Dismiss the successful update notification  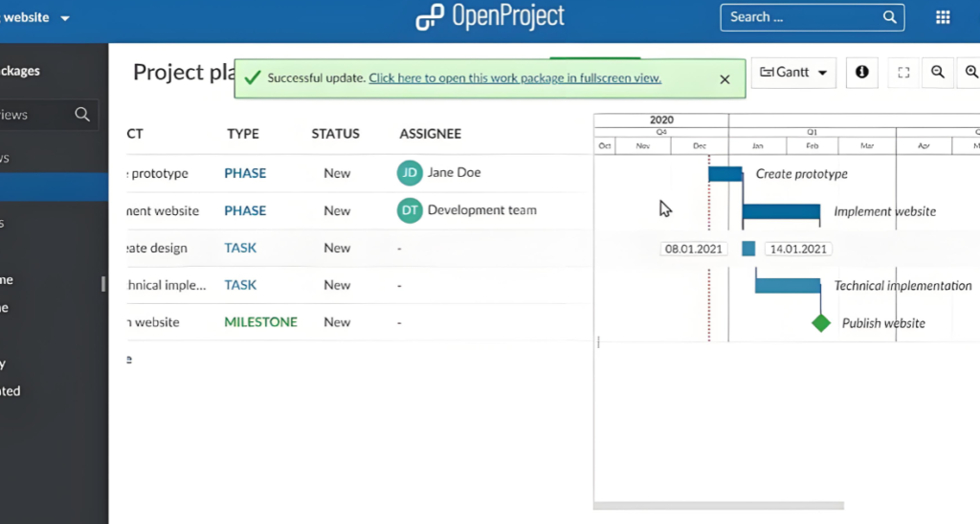point(725,79)
